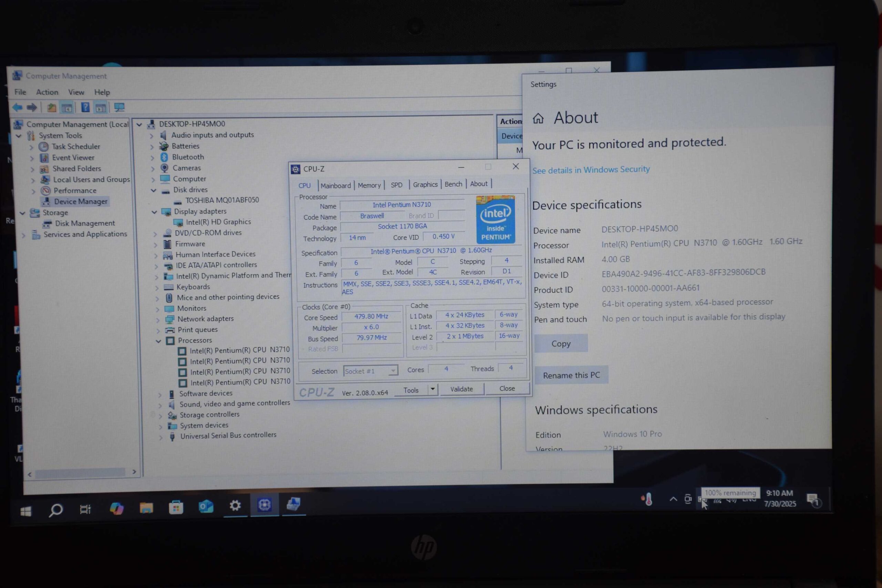
Task: Show hidden tray icons chevron
Action: (x=673, y=499)
